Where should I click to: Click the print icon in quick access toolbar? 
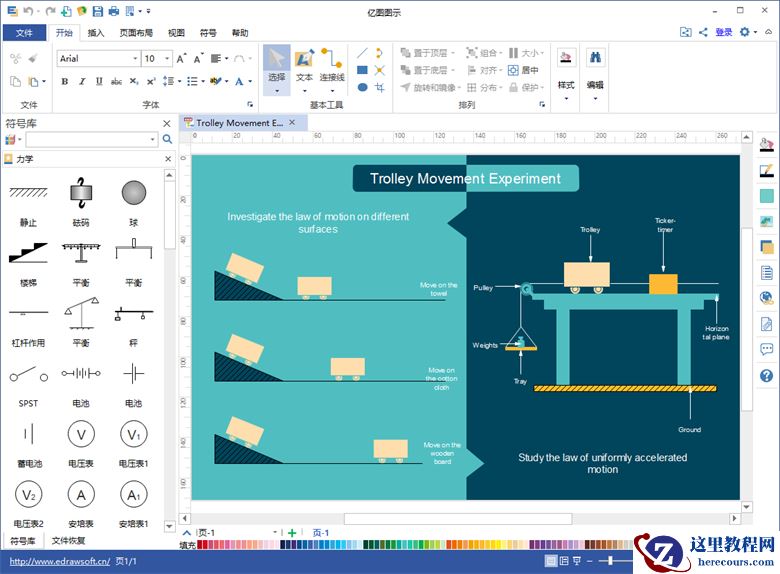pos(114,10)
